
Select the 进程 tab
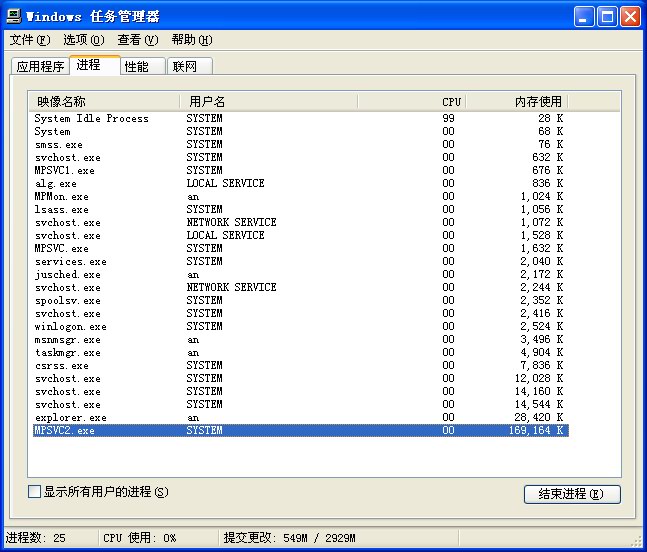94,65
